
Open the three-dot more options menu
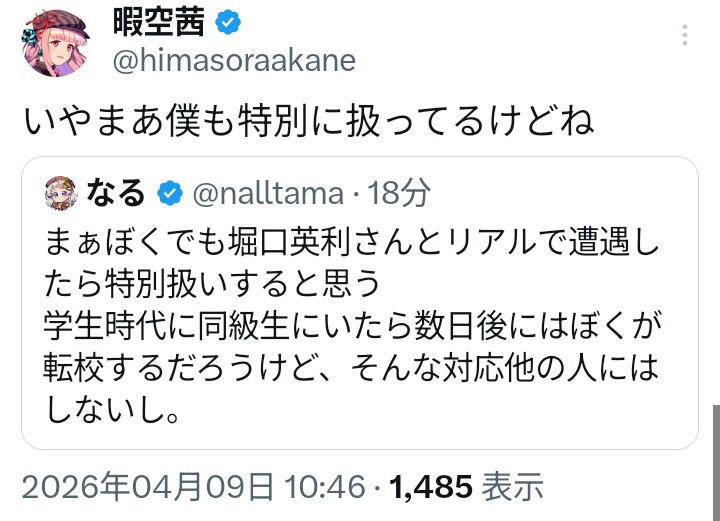tap(685, 36)
